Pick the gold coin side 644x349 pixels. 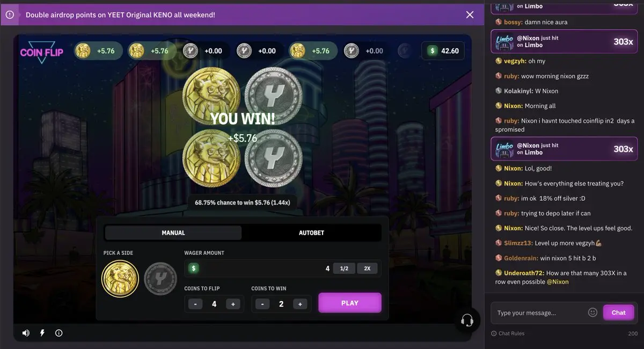point(120,279)
